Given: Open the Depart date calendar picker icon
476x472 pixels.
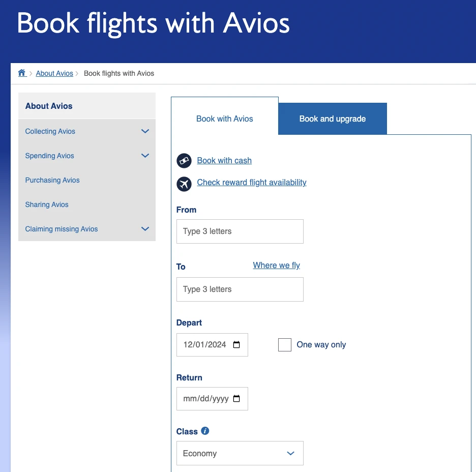Looking at the screenshot, I should pyautogui.click(x=236, y=344).
